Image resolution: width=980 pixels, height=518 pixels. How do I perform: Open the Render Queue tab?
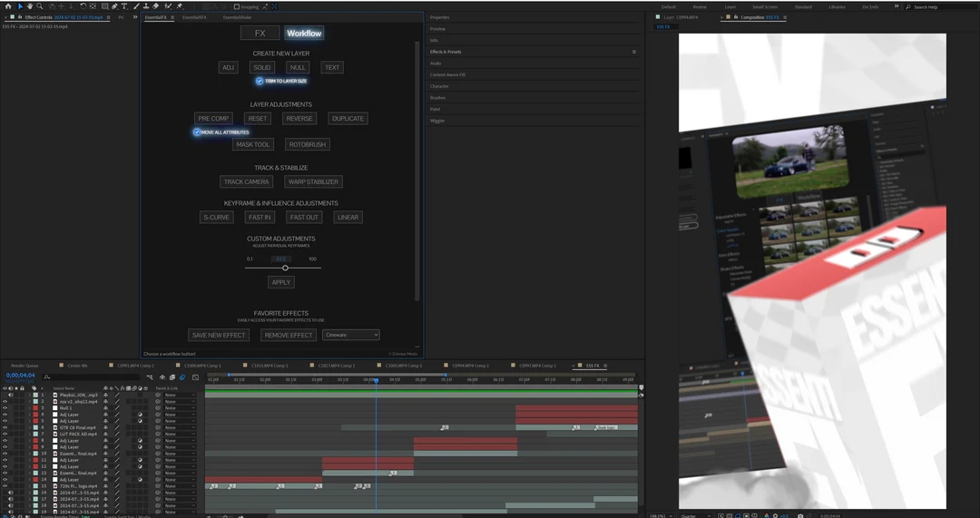(24, 366)
